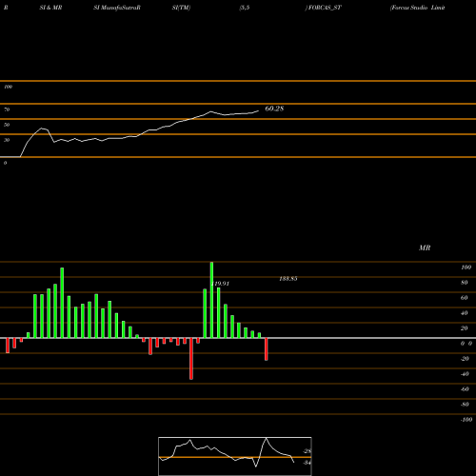The height and width of the screenshot is (476, 476).
Task: Click the FORCAS_ST symbol text
Action: point(325,8)
